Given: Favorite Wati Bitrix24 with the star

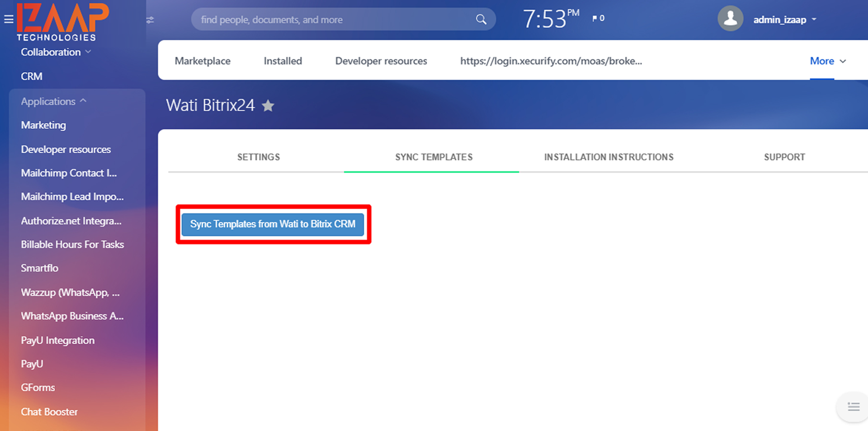Looking at the screenshot, I should [268, 105].
